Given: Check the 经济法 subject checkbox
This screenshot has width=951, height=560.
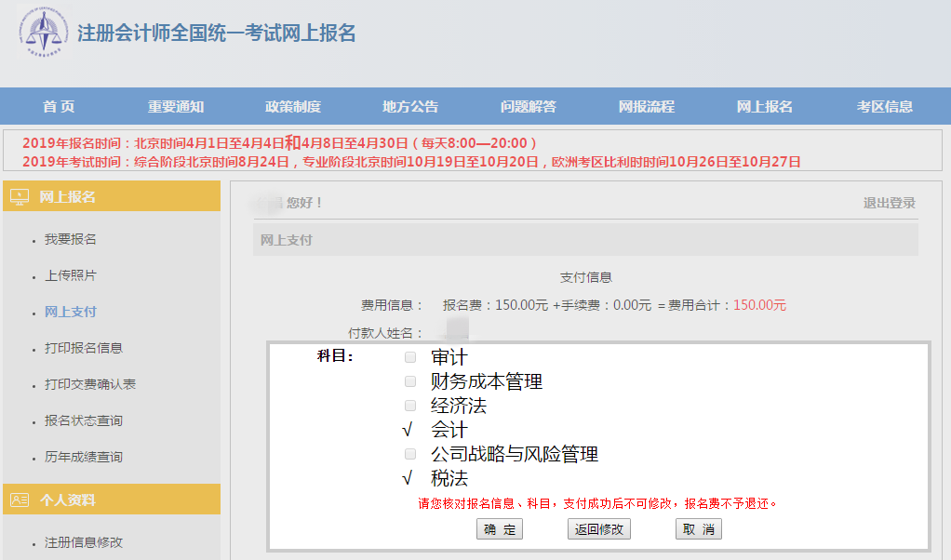Looking at the screenshot, I should pyautogui.click(x=409, y=406).
